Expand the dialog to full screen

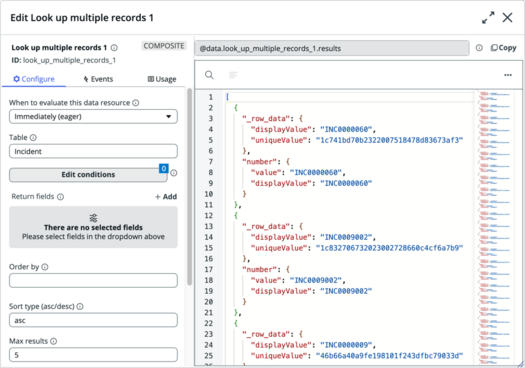(488, 17)
